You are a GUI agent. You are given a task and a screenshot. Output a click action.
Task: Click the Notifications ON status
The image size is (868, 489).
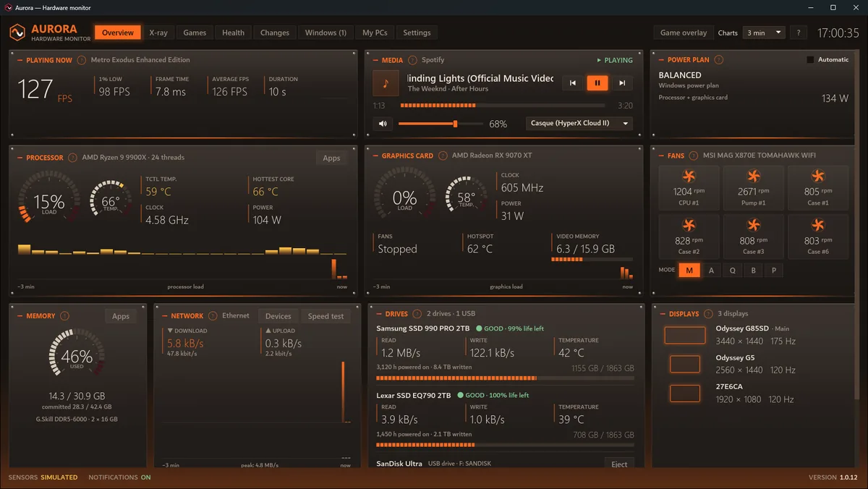(x=119, y=477)
